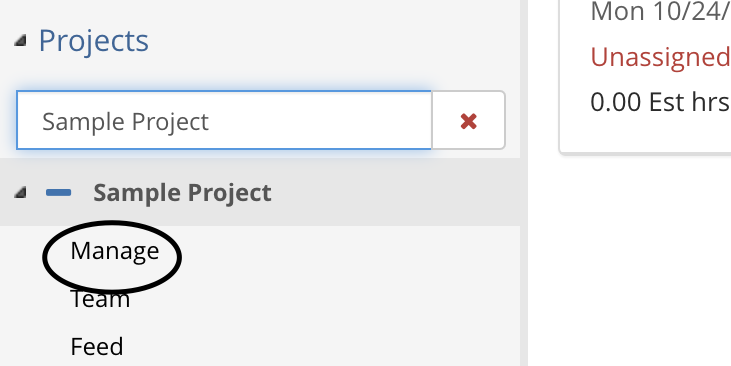This screenshot has width=731, height=366.
Task: Focus the Sample Project search field
Action: pyautogui.click(x=224, y=120)
